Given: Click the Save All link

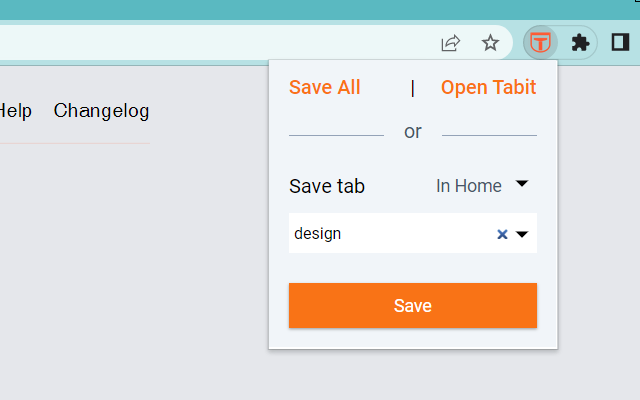Looking at the screenshot, I should point(324,87).
